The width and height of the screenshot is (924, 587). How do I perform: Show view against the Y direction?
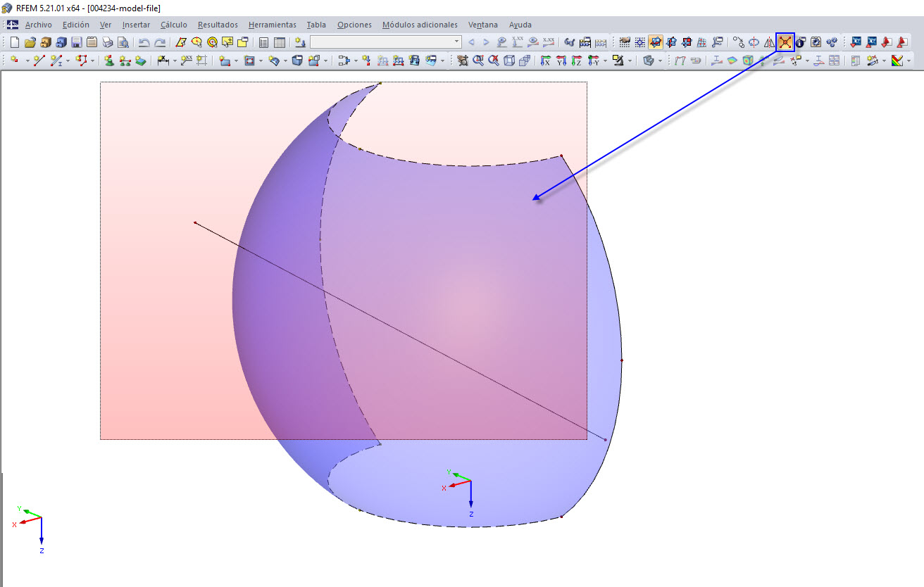tap(561, 61)
